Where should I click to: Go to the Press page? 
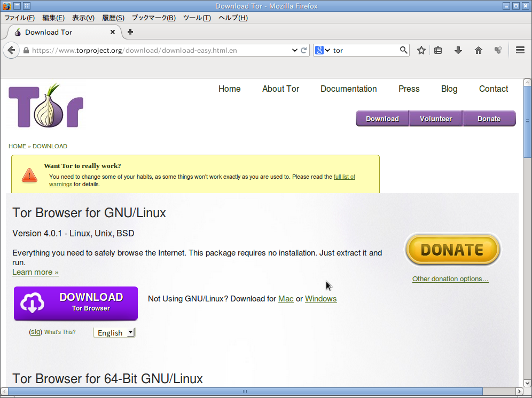(409, 89)
